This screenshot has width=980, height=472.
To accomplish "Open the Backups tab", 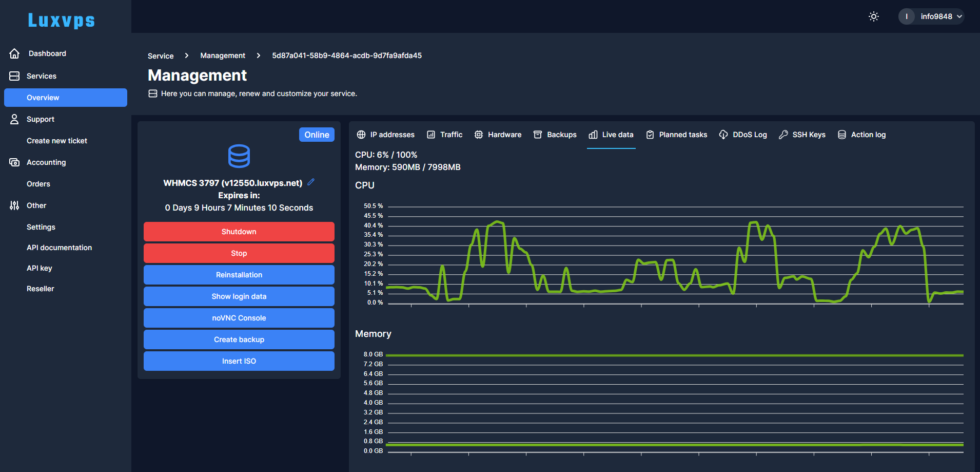I will coord(555,135).
